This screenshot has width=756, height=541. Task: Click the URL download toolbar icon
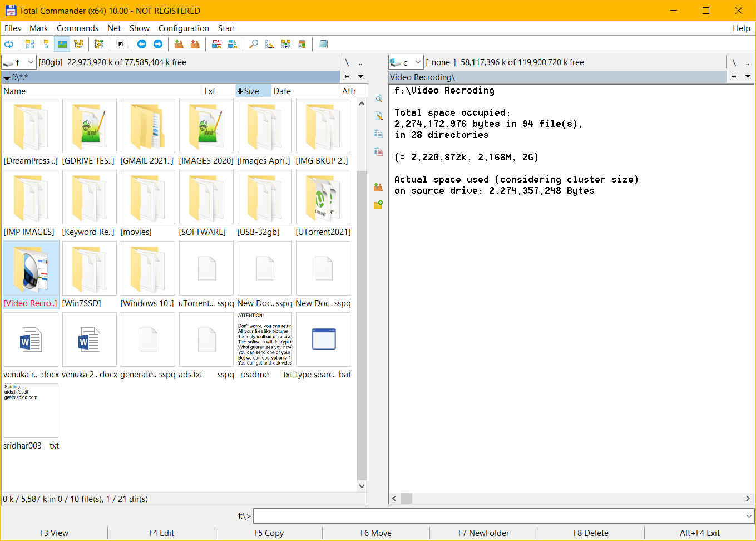point(233,44)
